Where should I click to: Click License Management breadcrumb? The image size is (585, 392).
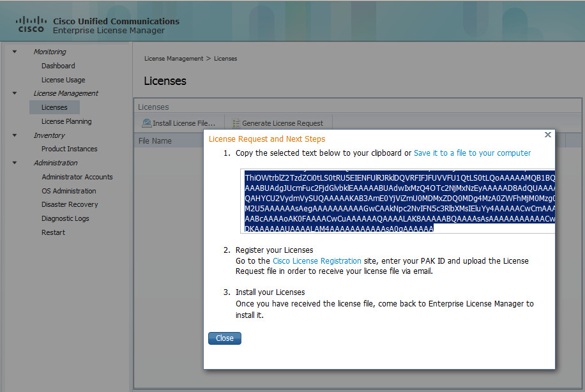[174, 59]
